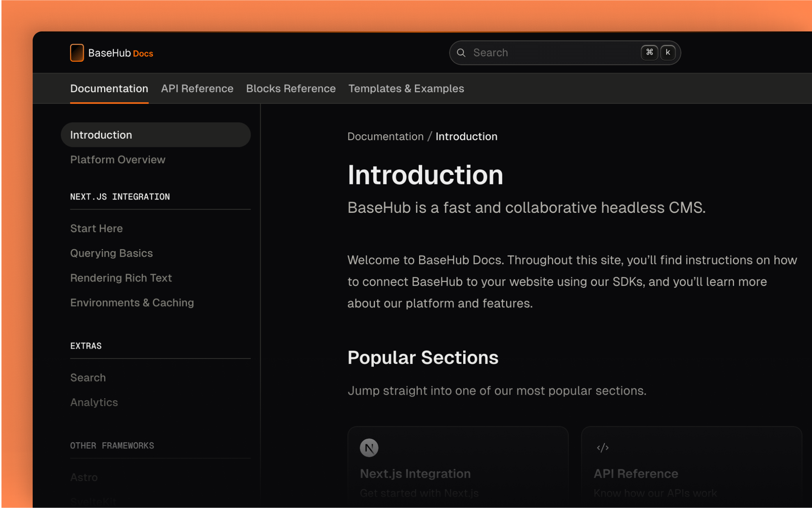Open Rendering Rich Text page
Image resolution: width=812 pixels, height=508 pixels.
point(121,278)
